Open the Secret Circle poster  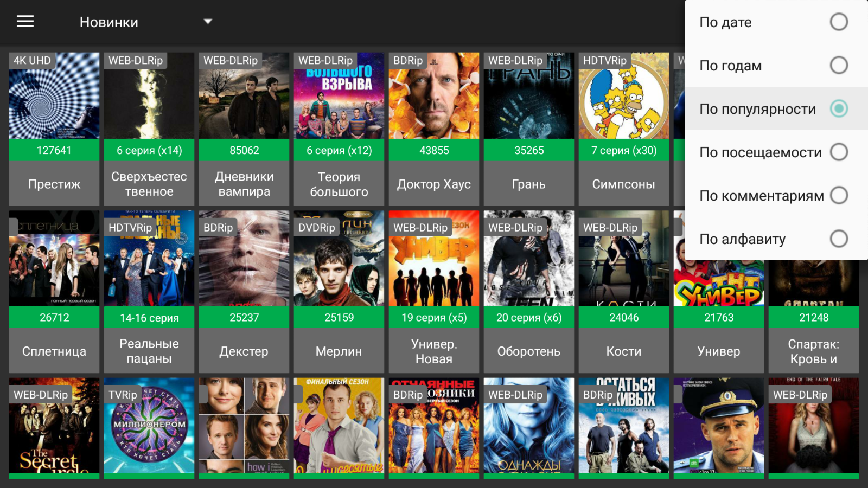pos(54,426)
